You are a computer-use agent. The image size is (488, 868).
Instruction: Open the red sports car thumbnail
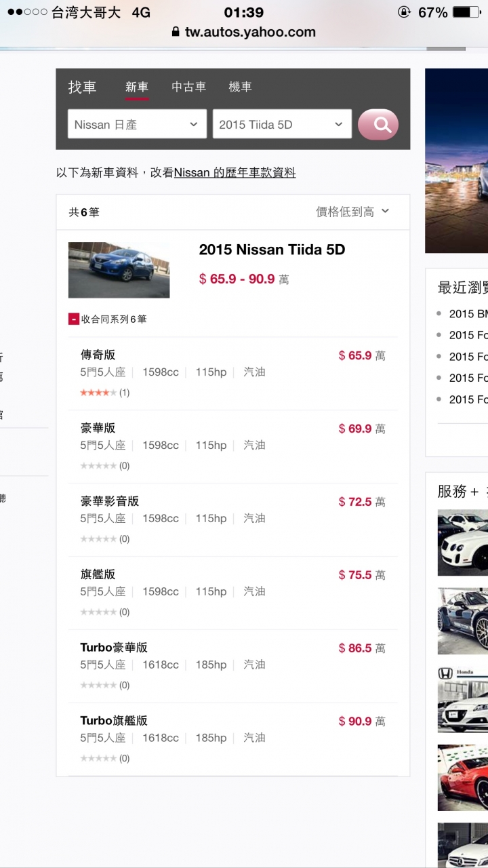[x=463, y=778]
